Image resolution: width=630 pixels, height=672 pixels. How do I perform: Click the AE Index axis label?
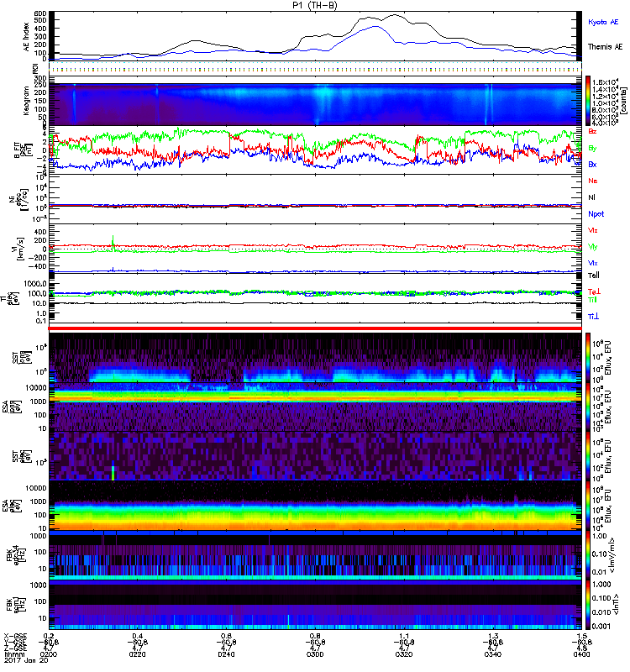(x=26, y=37)
